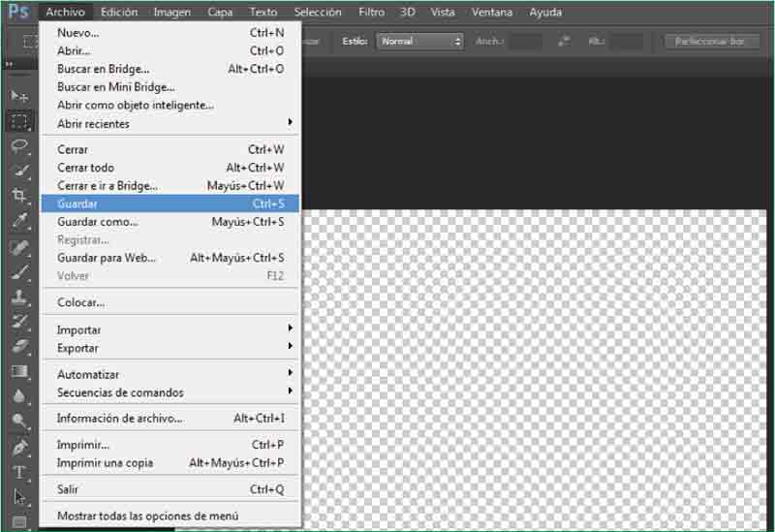Open the Estilo dropdown set to Normal
Image resolution: width=775 pixels, height=532 pixels.
point(420,42)
